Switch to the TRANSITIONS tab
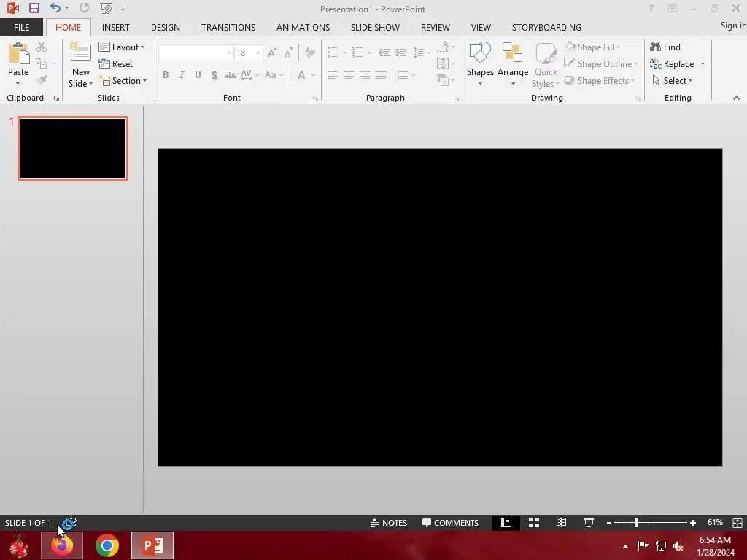 [x=228, y=27]
